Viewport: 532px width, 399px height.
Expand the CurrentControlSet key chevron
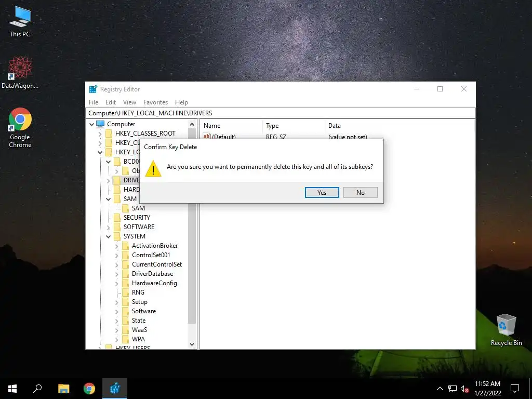point(117,264)
